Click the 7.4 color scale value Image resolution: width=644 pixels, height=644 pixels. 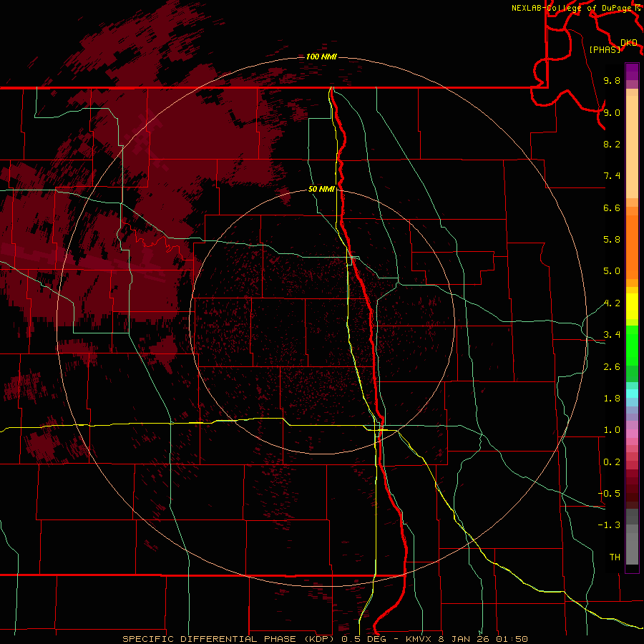coord(612,176)
